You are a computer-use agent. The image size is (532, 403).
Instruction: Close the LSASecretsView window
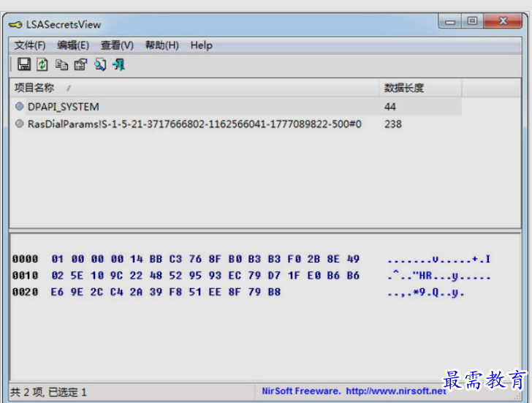click(503, 21)
